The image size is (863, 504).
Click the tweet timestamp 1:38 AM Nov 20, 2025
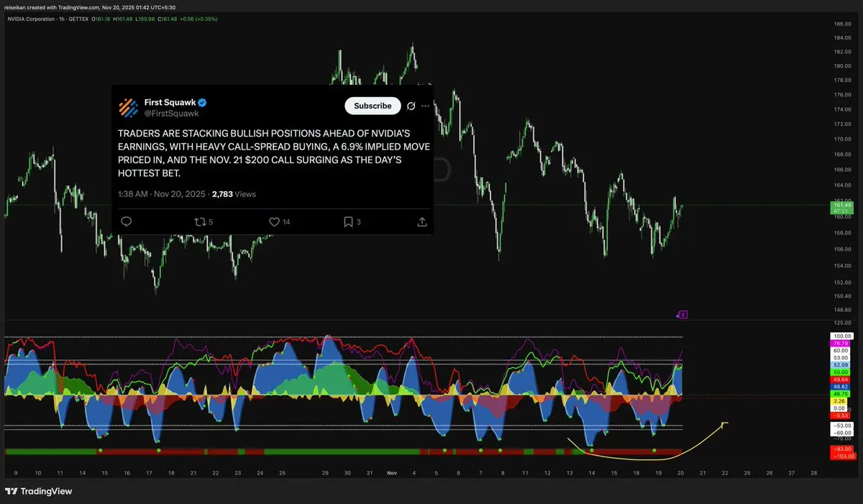click(162, 194)
